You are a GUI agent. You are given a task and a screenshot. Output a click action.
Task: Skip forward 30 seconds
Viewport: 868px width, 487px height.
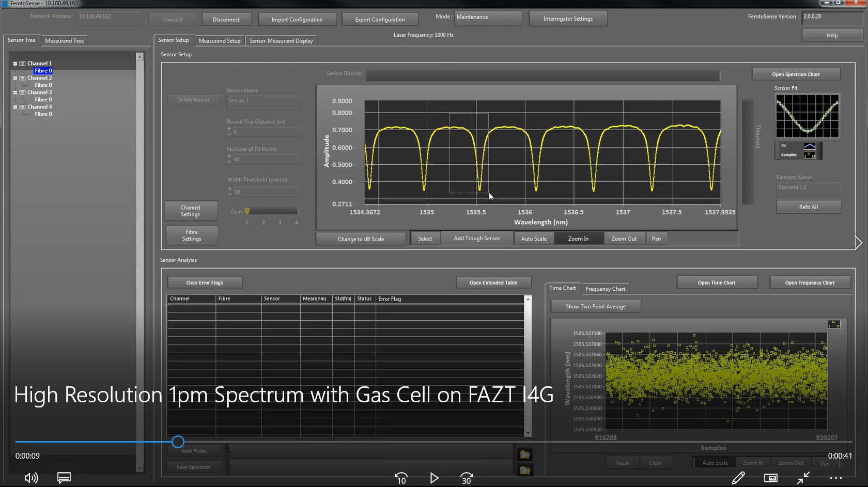pyautogui.click(x=466, y=478)
